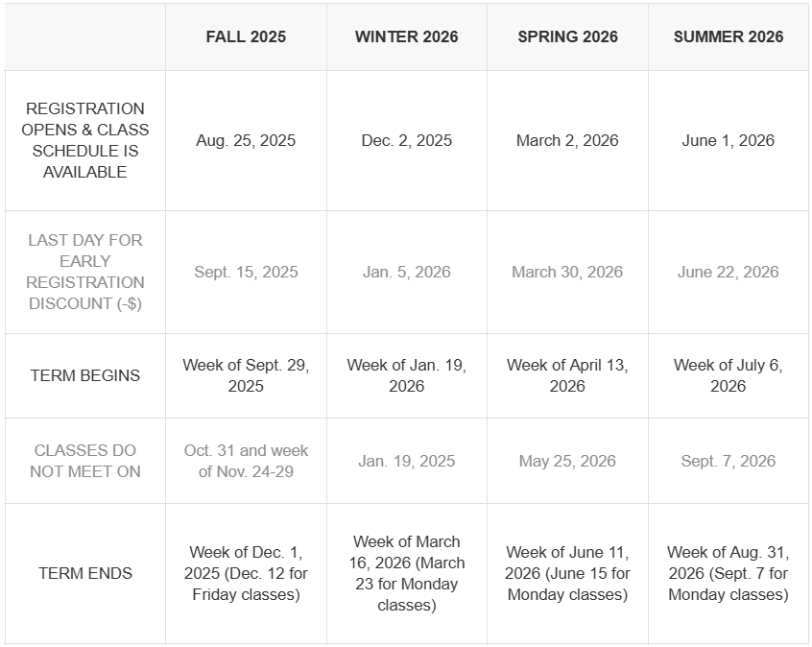Click the Week of Jan. 19 start cell
The width and height of the screenshot is (812, 647).
pos(406,375)
